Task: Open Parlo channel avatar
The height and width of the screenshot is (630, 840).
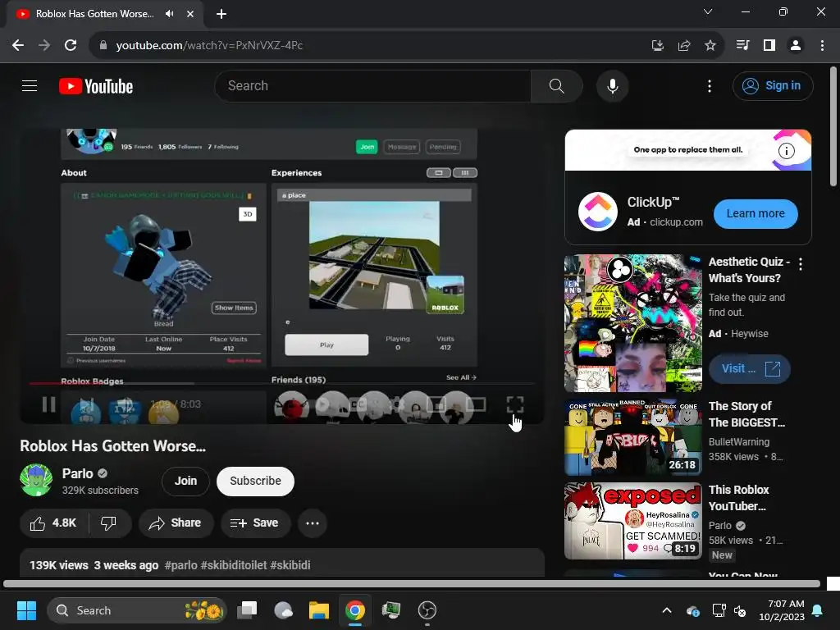Action: pos(36,480)
